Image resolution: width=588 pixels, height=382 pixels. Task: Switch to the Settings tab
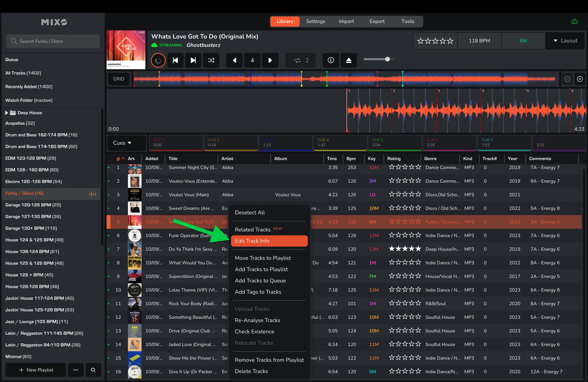point(315,21)
